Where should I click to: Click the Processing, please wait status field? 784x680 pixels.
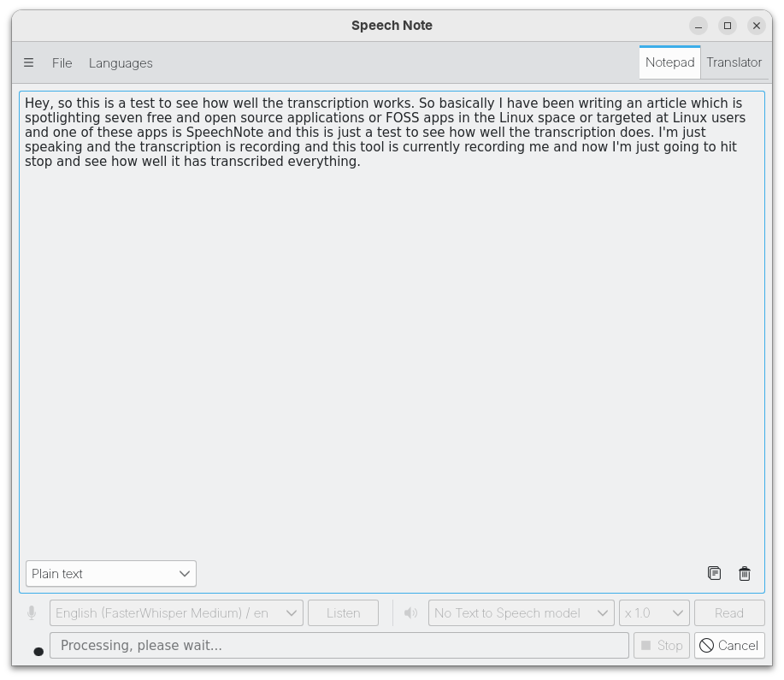click(x=339, y=646)
